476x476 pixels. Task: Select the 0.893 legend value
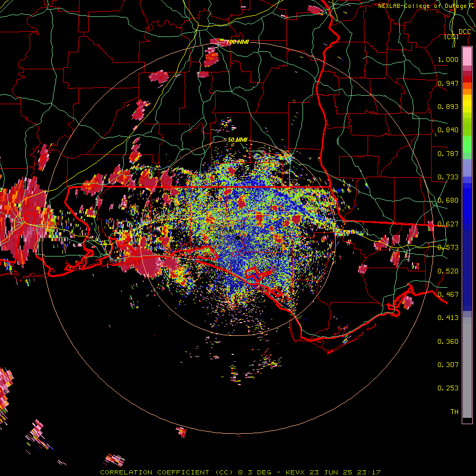pyautogui.click(x=448, y=106)
